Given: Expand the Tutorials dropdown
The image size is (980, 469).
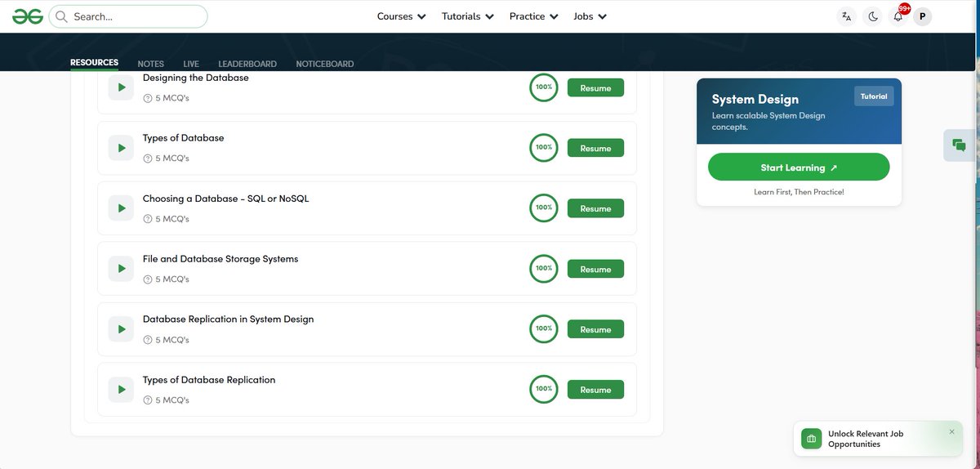Looking at the screenshot, I should (468, 16).
